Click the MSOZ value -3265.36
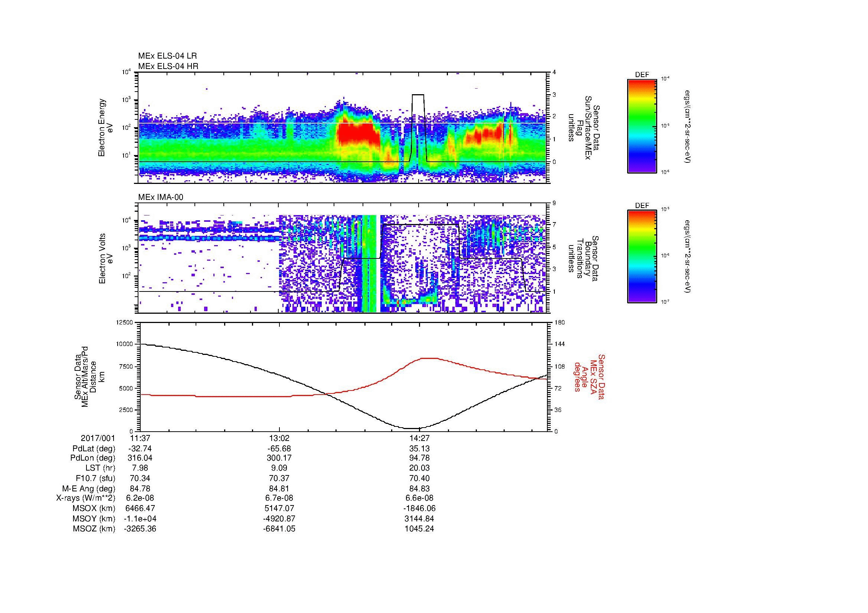 (140, 529)
